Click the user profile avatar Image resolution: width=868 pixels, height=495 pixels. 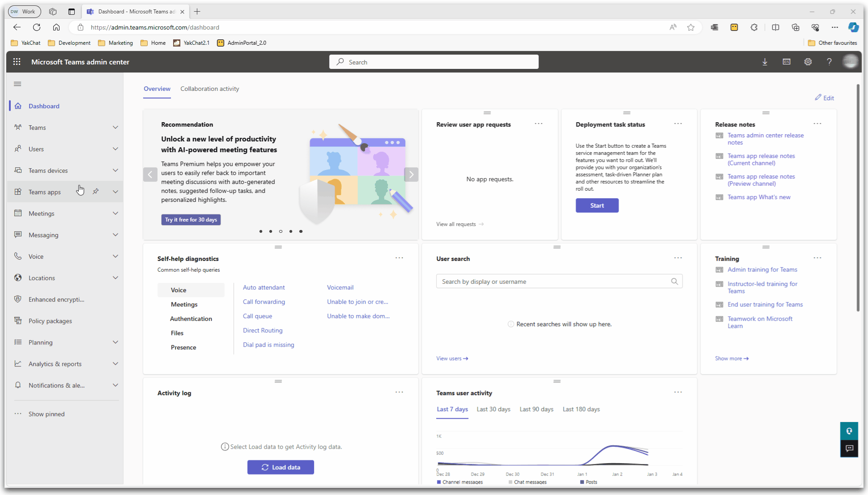850,61
